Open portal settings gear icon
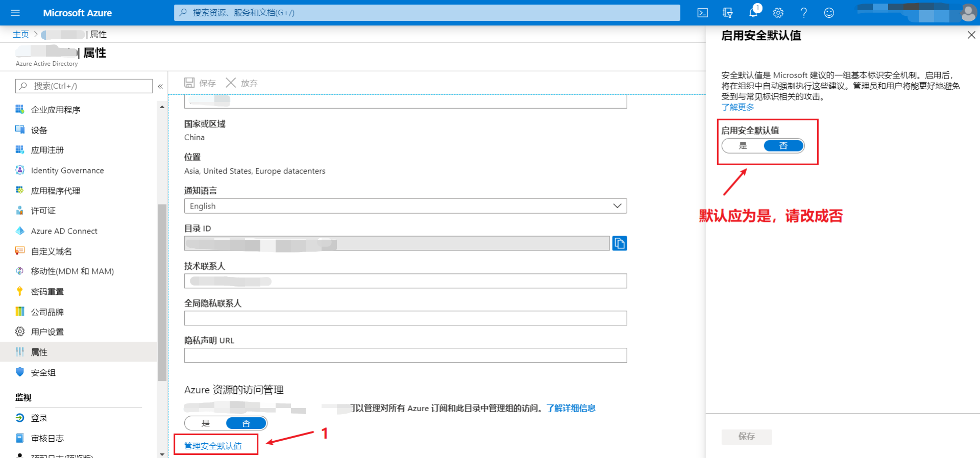The image size is (980, 458). point(778,13)
